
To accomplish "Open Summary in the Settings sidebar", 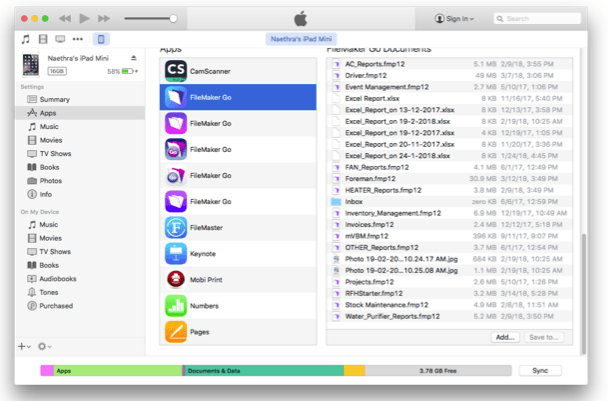I will (x=54, y=100).
